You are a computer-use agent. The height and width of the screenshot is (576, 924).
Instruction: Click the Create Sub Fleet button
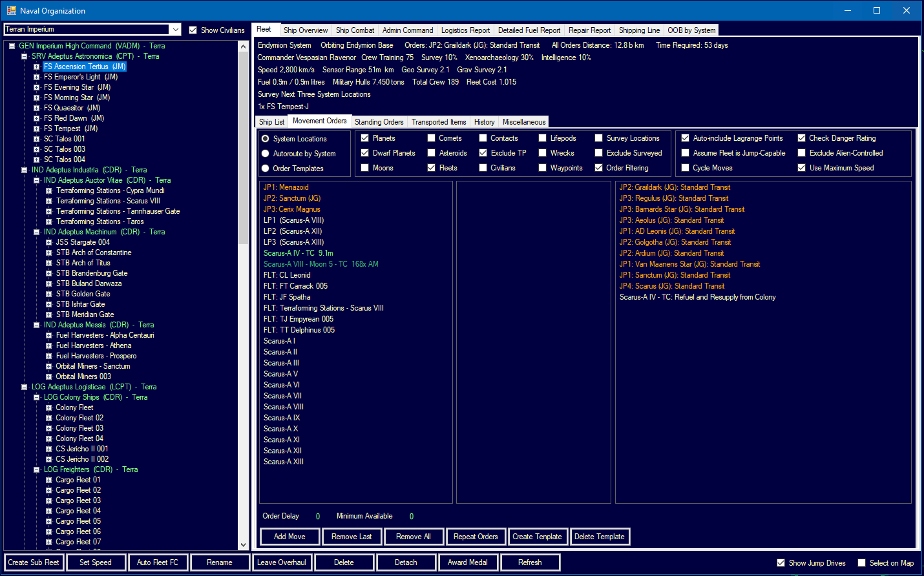tap(34, 562)
